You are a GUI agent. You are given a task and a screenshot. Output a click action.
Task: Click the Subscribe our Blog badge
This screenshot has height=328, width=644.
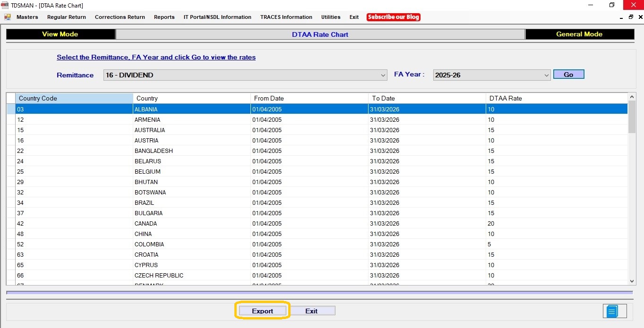tap(393, 17)
